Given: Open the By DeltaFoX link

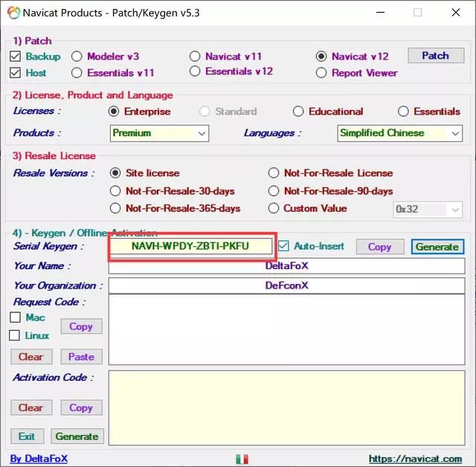Looking at the screenshot, I should (39, 459).
